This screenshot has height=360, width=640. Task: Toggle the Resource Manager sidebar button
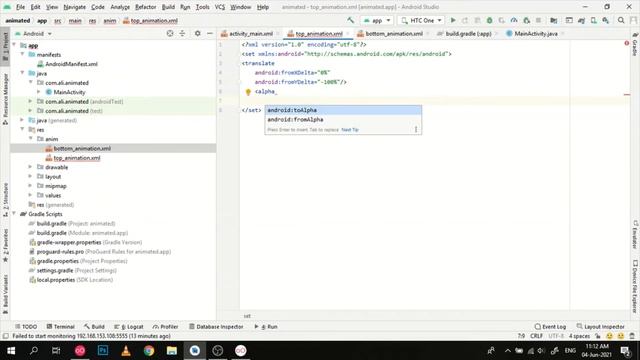click(x=5, y=99)
